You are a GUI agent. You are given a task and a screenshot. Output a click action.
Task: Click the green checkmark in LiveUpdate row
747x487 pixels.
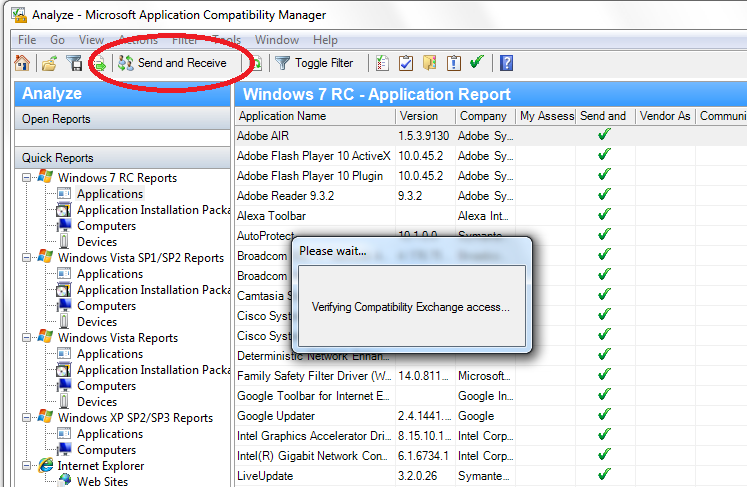605,474
